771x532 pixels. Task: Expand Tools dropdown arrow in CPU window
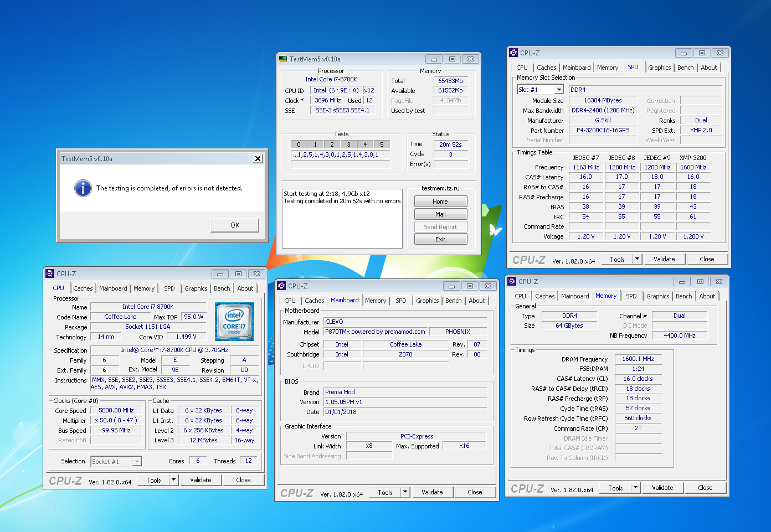click(x=173, y=480)
